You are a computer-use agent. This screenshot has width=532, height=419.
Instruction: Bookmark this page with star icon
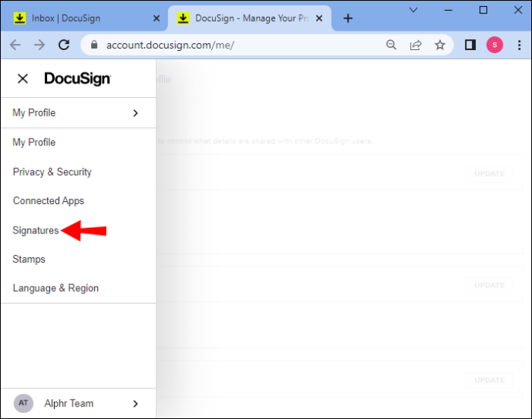click(440, 45)
